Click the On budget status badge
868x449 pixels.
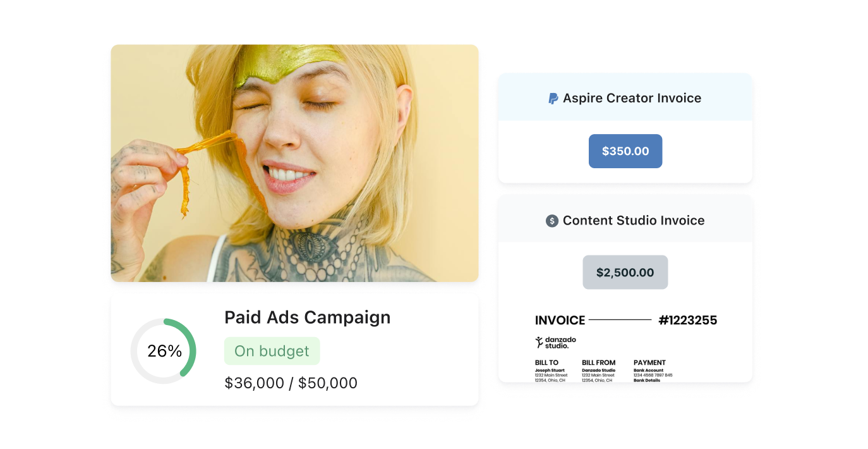coord(272,351)
